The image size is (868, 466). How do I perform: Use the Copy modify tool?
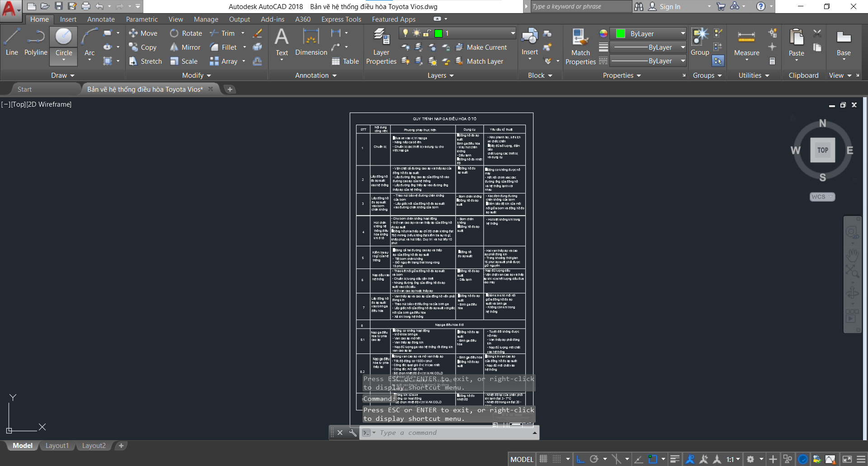[x=143, y=47]
